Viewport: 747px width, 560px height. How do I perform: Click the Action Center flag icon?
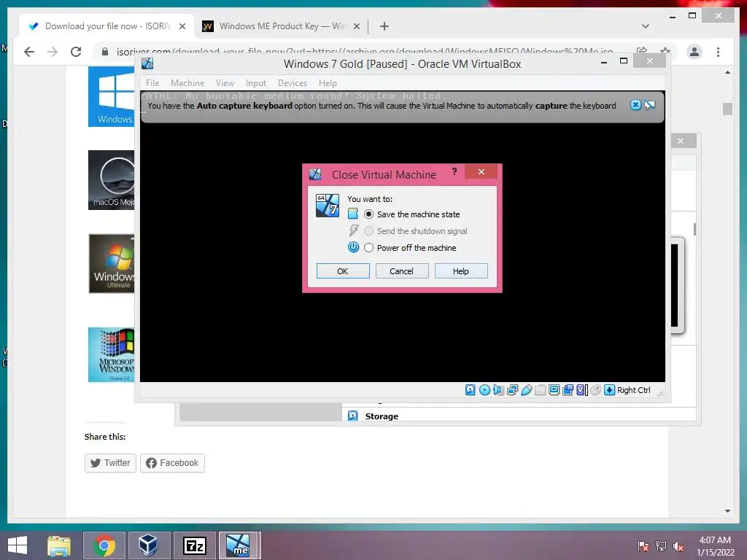pyautogui.click(x=643, y=546)
